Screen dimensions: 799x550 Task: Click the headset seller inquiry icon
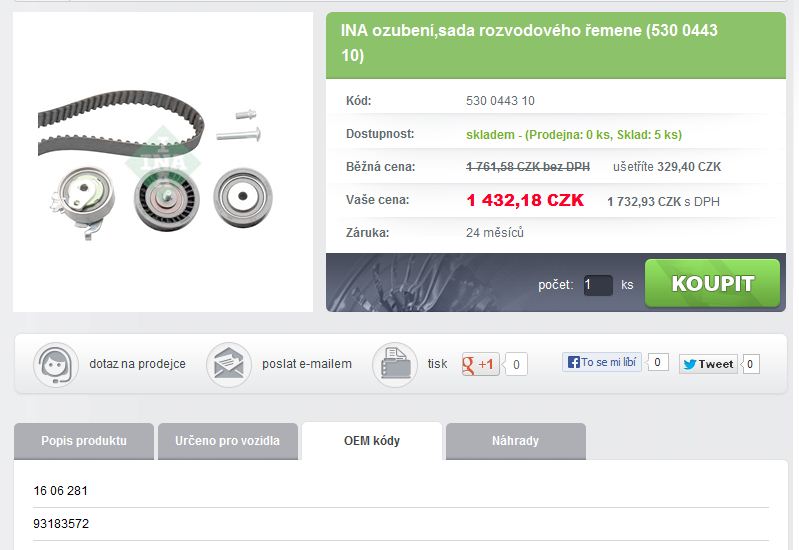coord(56,364)
